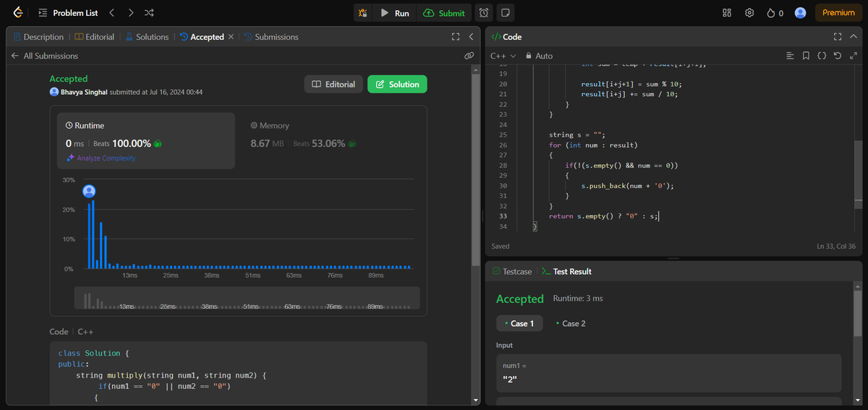Click code line 33 return statement
The height and width of the screenshot is (410, 868).
coord(604,216)
